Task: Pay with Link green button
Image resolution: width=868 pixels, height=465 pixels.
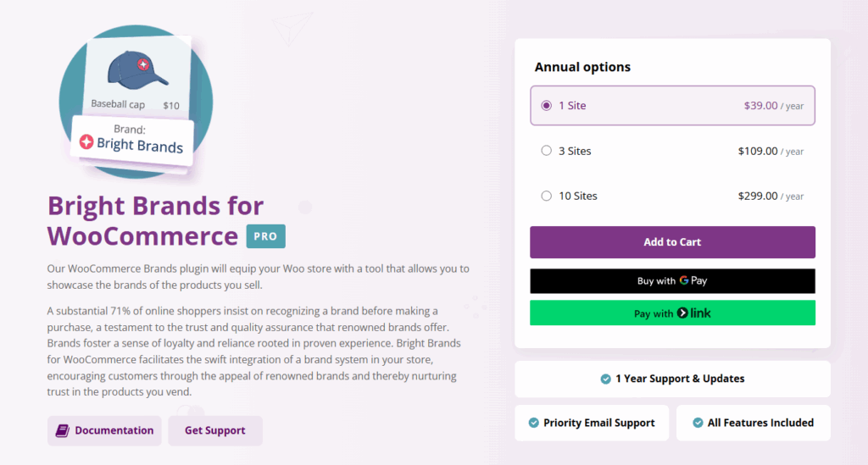Action: pos(672,313)
